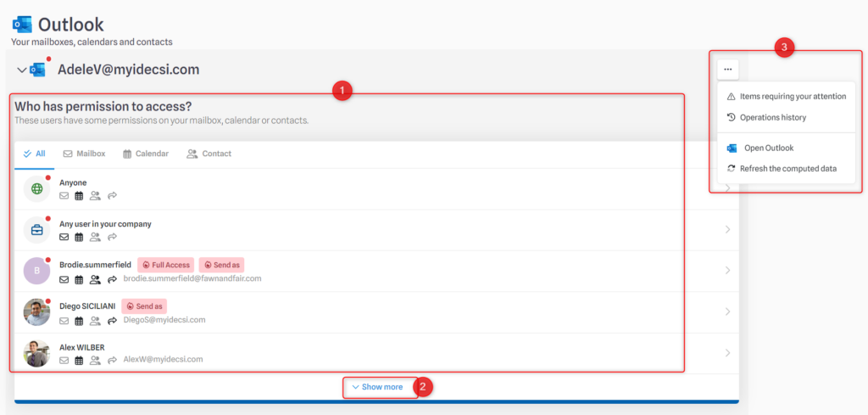This screenshot has height=415, width=868.
Task: Click Diego SICILIANI's Send as badge
Action: tap(144, 306)
